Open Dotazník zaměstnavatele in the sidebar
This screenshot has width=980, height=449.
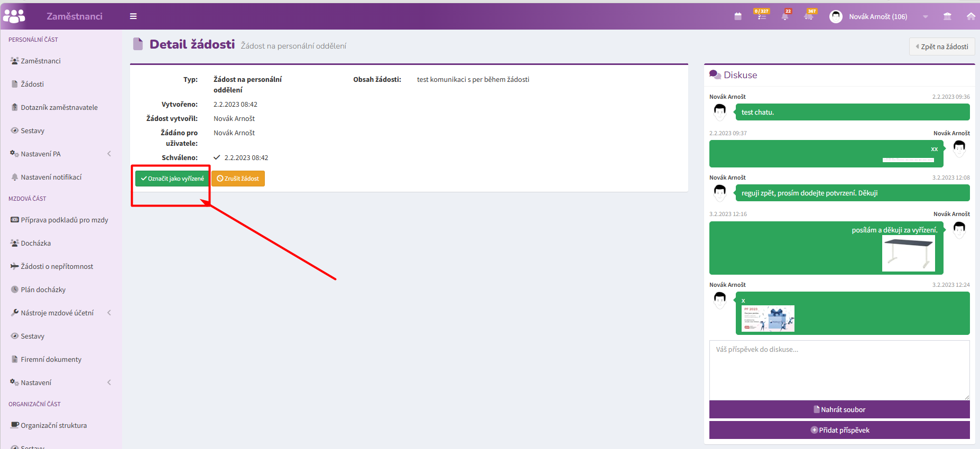point(59,107)
